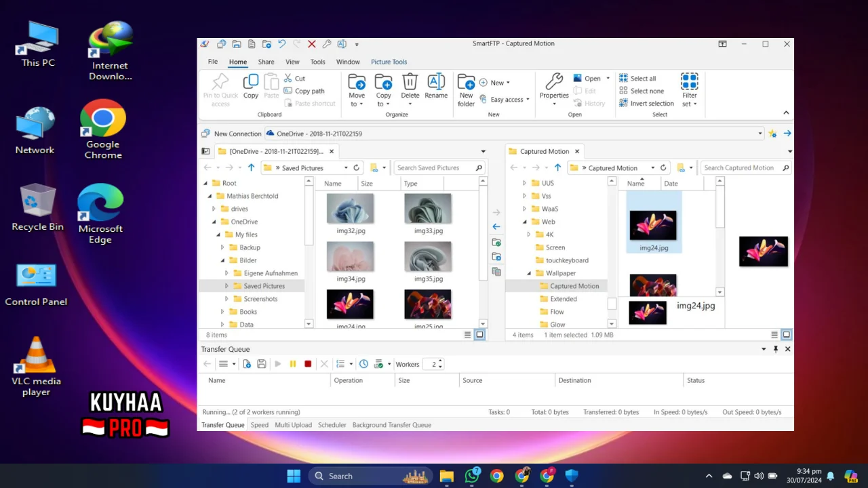Click the Search Saved Pictures field

coord(440,168)
